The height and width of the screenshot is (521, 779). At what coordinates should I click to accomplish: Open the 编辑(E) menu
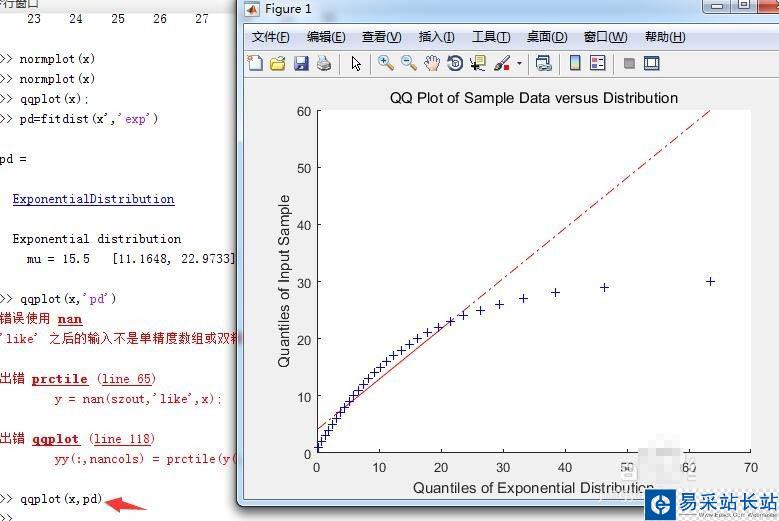coord(326,37)
